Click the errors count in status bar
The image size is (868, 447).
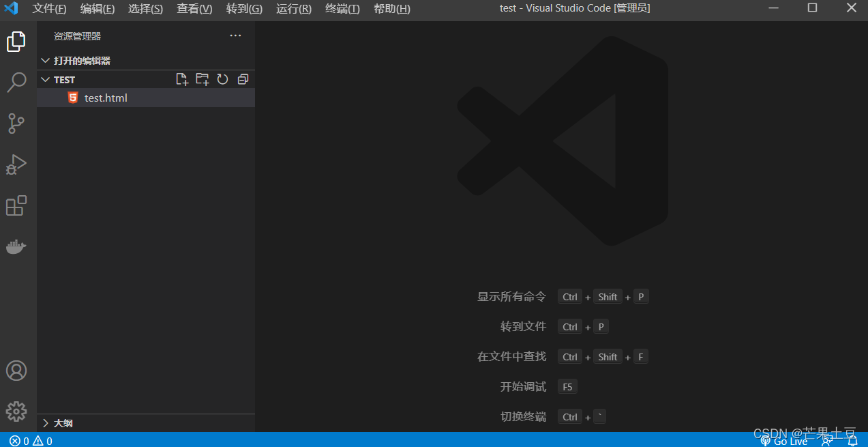pos(20,441)
